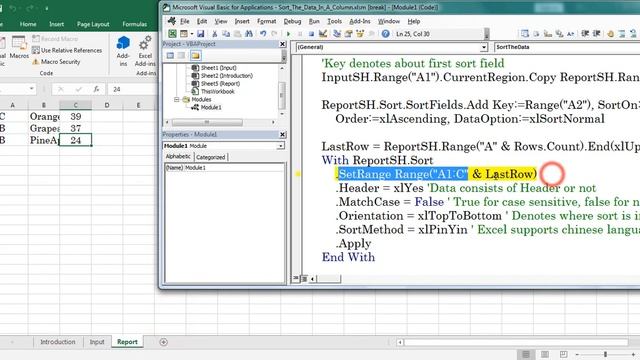Add new sheet with plus icon

pos(163,342)
